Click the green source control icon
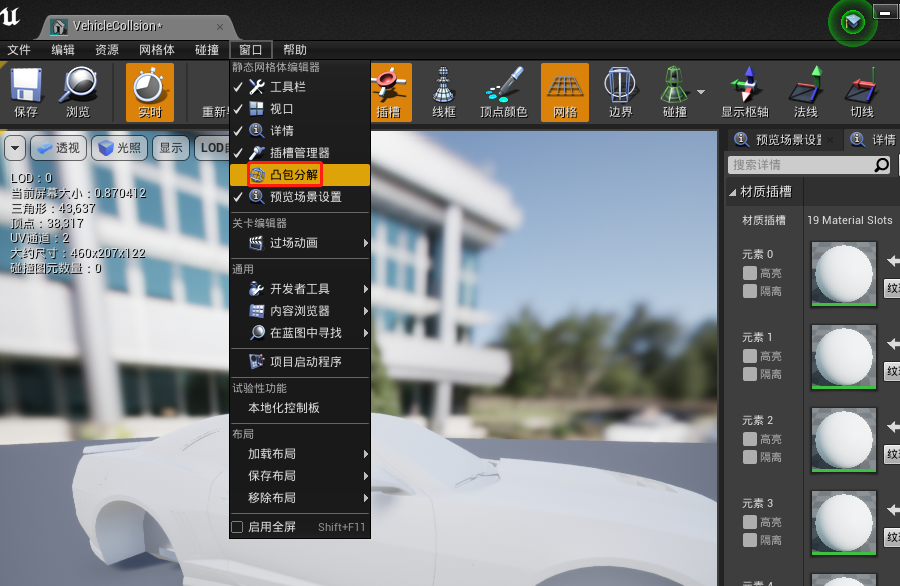The height and width of the screenshot is (586, 900). (852, 22)
